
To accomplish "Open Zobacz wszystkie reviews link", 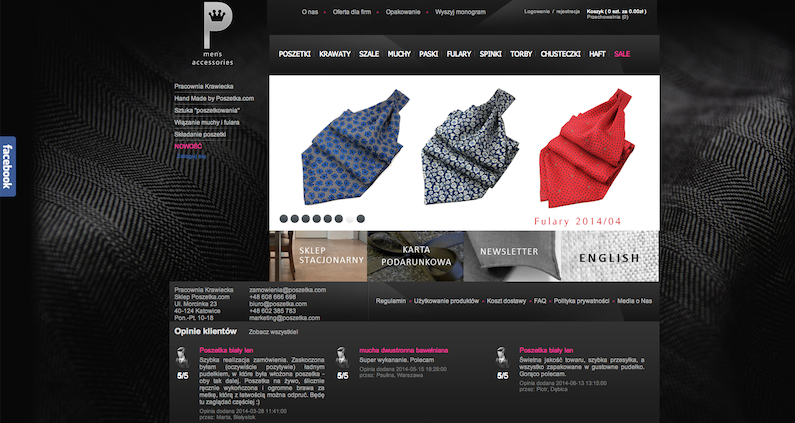I will [x=273, y=332].
